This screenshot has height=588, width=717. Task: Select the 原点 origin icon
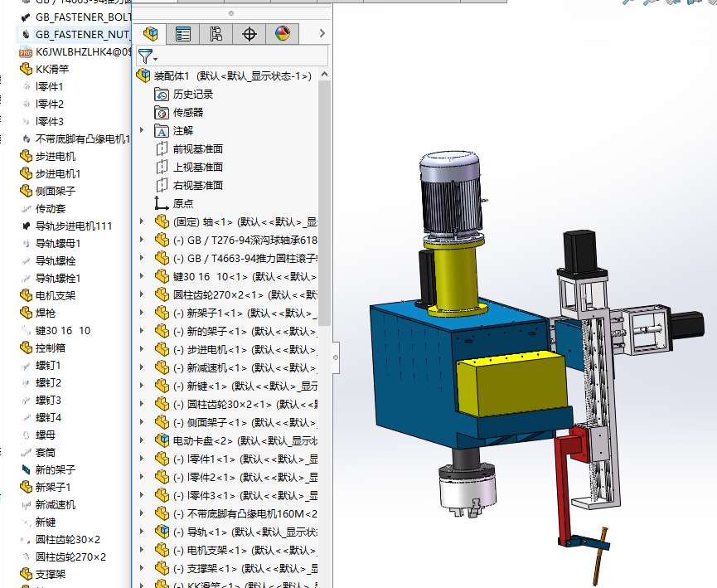pos(162,203)
